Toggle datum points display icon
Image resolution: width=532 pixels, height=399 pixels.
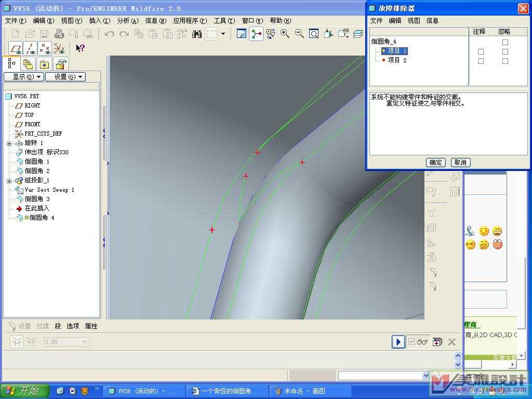pyautogui.click(x=45, y=48)
